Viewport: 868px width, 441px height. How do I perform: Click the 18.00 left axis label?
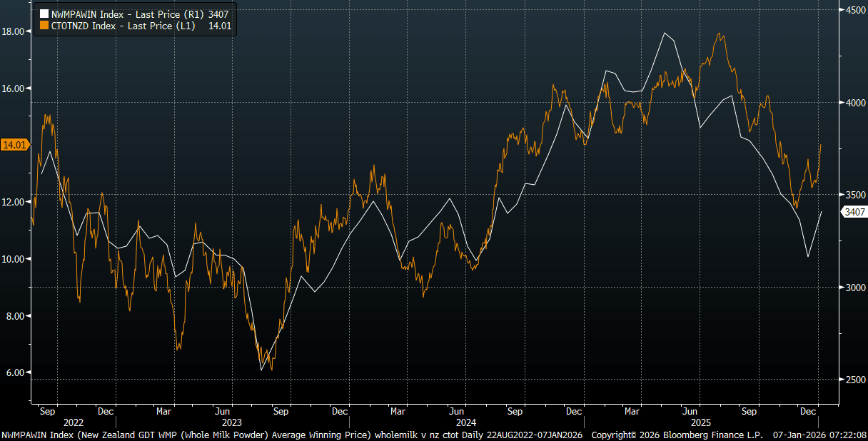[15, 31]
